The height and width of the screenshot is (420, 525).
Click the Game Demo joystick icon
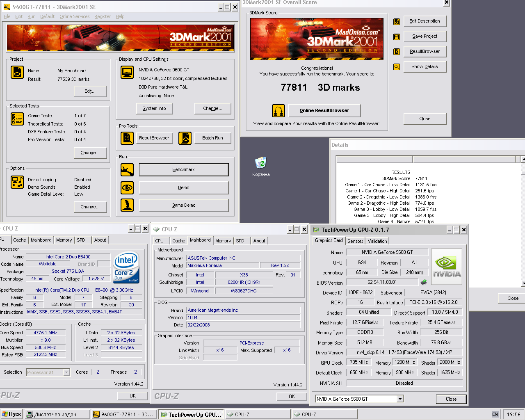click(127, 205)
